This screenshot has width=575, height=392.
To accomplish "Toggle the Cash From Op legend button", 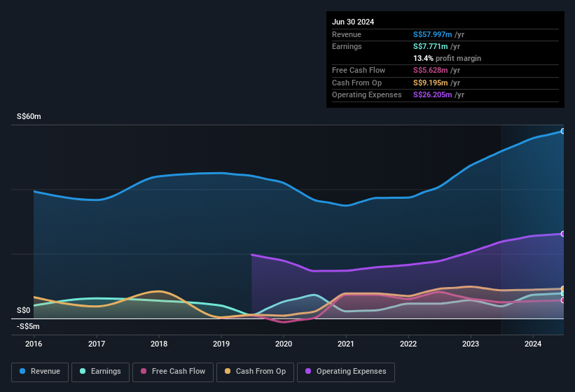I will tap(255, 372).
